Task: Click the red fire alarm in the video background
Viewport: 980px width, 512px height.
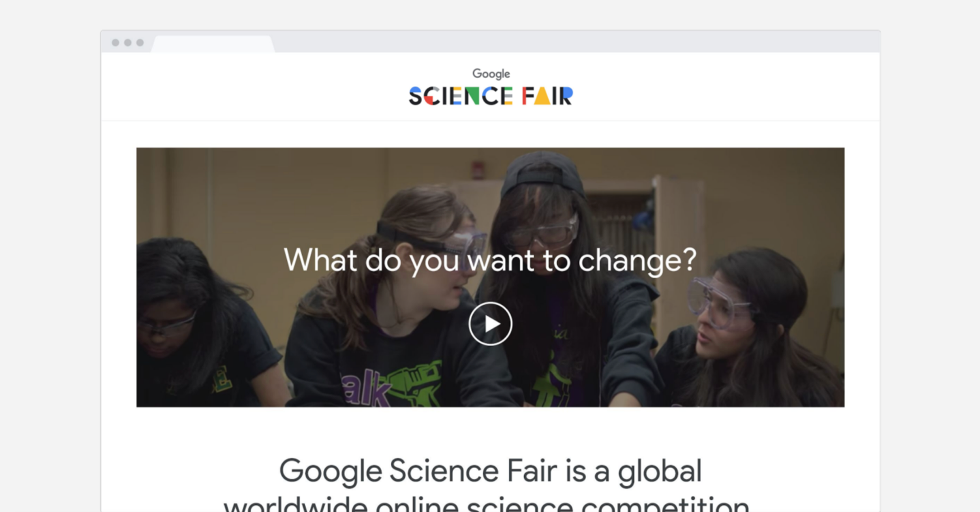Action: (477, 170)
